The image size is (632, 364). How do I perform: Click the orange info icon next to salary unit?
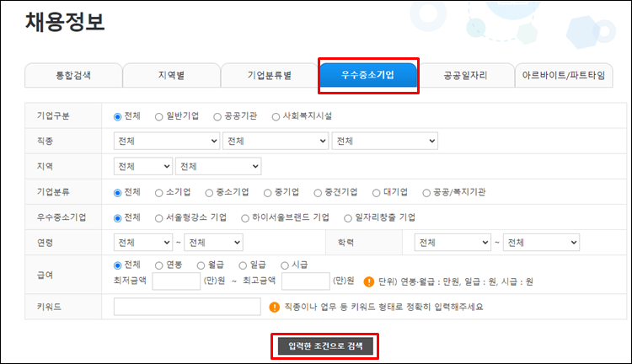[x=369, y=281]
